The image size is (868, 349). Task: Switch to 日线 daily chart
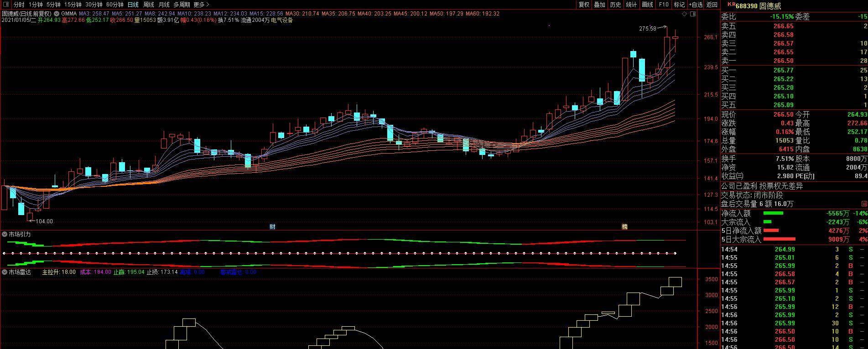(133, 5)
